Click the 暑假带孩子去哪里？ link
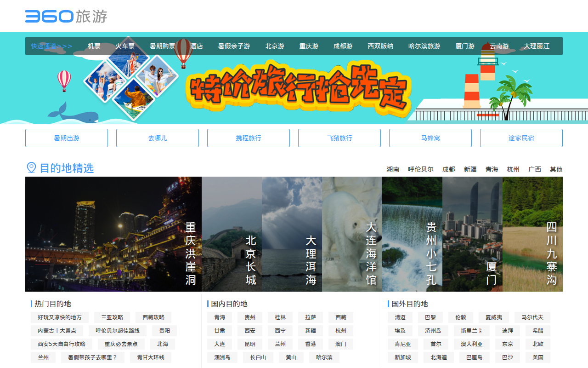Screen dimensions: 588x368 [93, 357]
